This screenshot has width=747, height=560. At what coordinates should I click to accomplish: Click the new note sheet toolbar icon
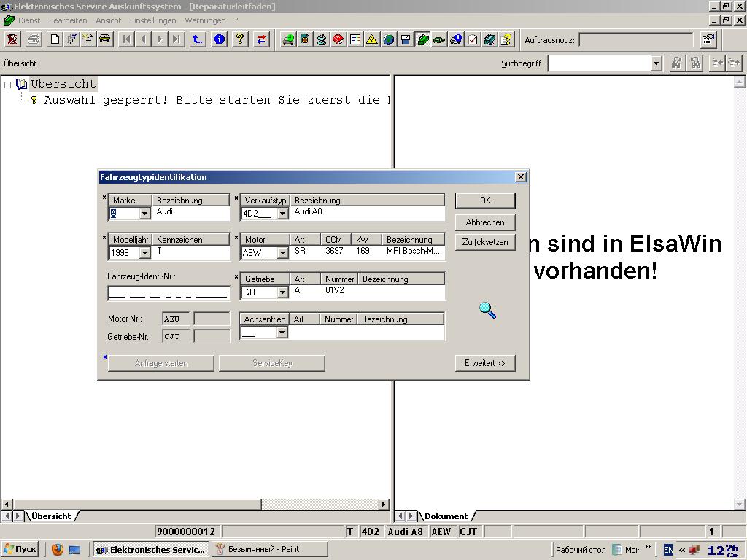(x=88, y=39)
